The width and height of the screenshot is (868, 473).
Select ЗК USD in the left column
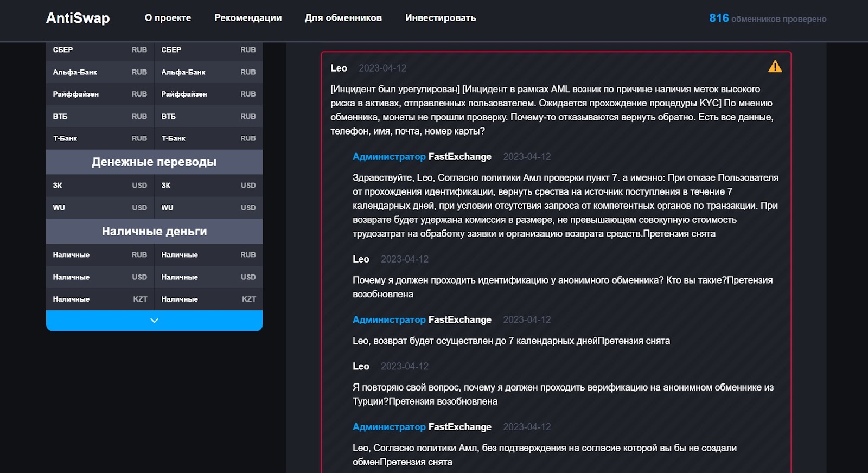(100, 186)
